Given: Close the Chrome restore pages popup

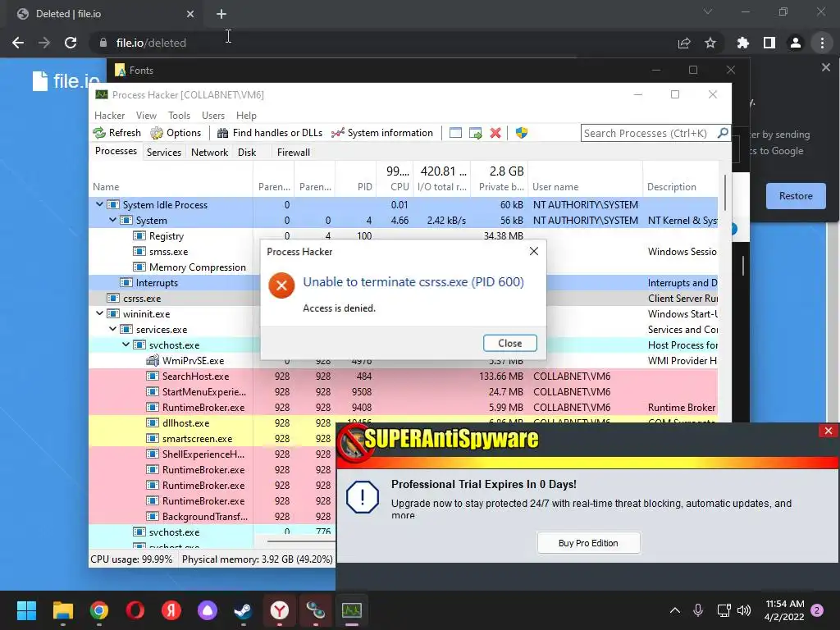Looking at the screenshot, I should click(825, 68).
